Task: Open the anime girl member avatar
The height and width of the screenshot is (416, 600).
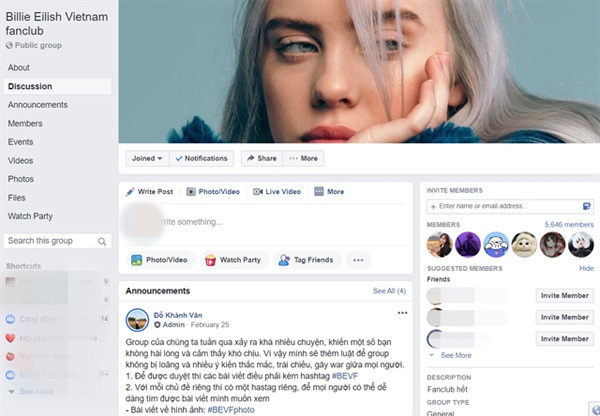Action: [x=553, y=245]
